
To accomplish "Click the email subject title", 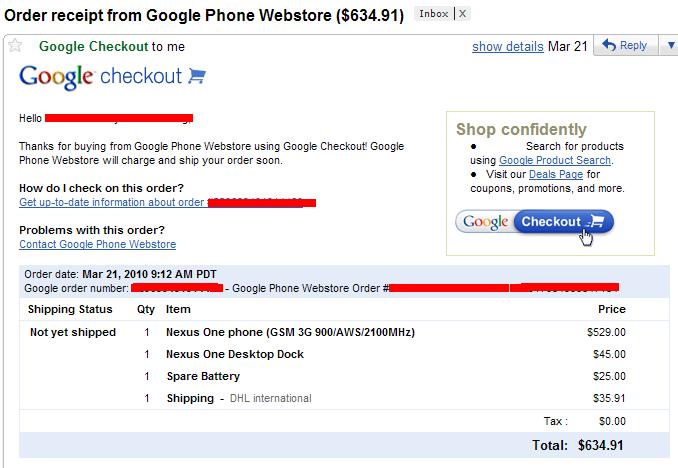I will pyautogui.click(x=204, y=16).
